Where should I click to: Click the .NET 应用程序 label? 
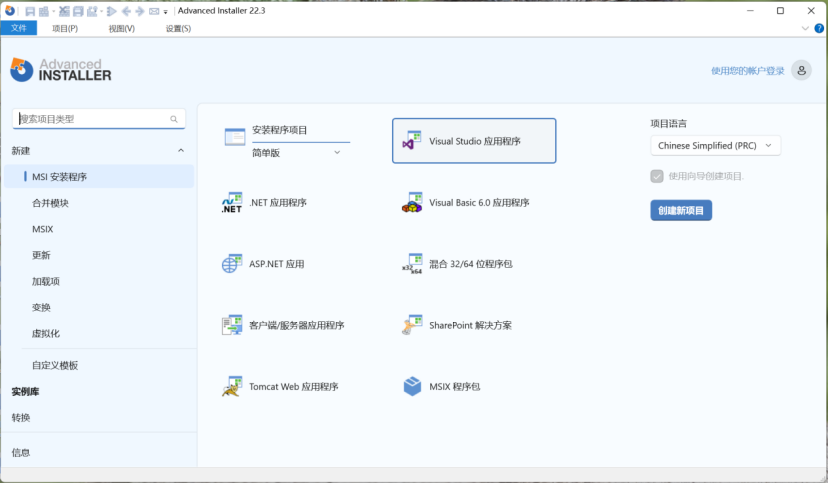[278, 203]
